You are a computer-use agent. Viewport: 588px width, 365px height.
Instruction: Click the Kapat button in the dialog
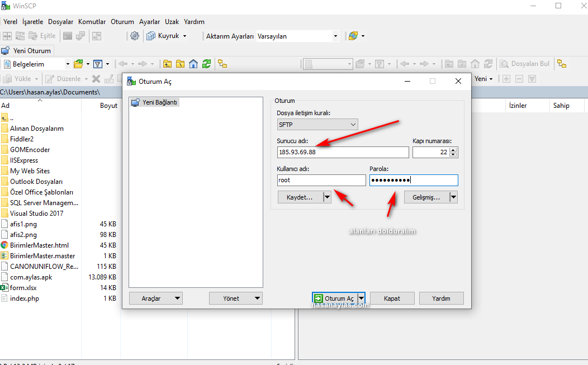pos(392,298)
